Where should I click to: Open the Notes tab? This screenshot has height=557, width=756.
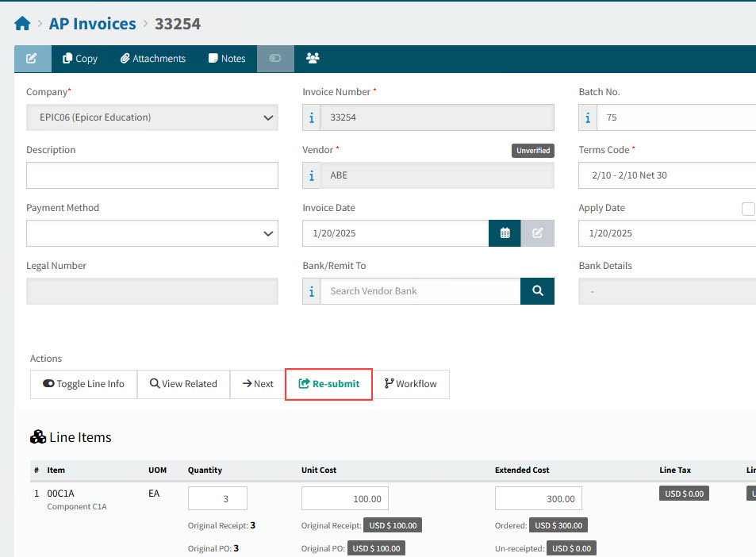tap(227, 59)
